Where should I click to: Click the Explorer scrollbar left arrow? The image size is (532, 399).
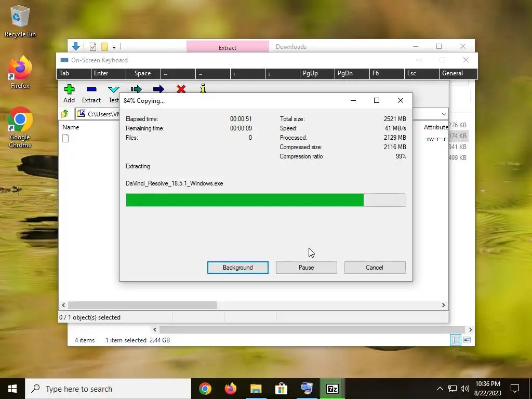(155, 329)
